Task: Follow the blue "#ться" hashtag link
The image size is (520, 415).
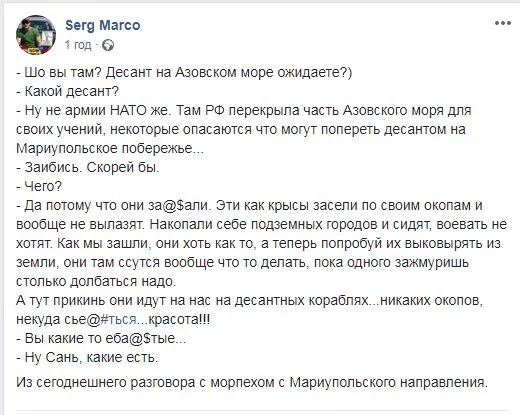Action: (x=118, y=319)
